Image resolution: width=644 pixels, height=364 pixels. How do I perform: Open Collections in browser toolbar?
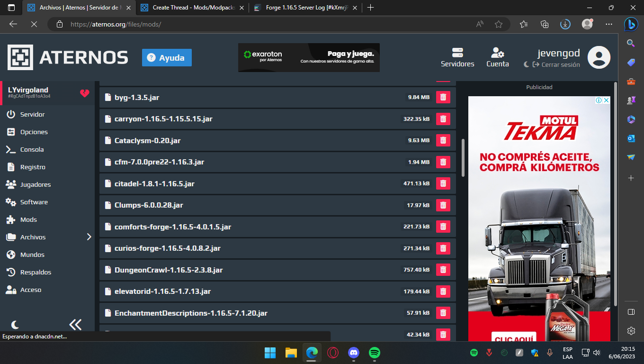[x=545, y=24]
